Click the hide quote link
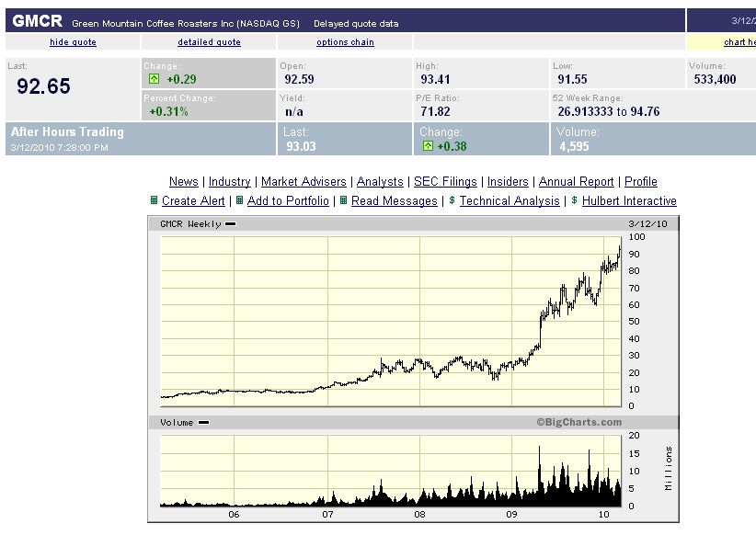Viewport: 756px width, 535px height. coord(73,42)
